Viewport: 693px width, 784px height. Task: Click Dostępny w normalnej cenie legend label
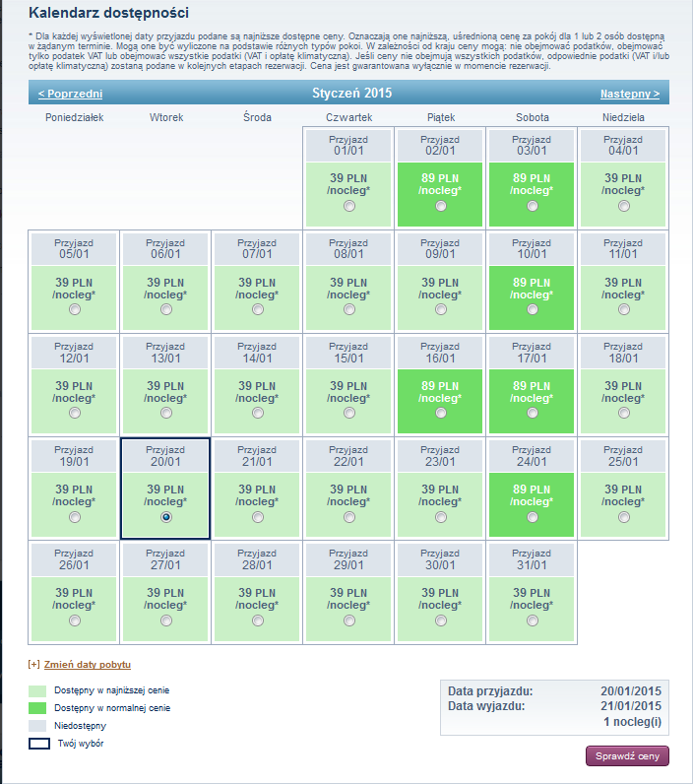pyautogui.click(x=112, y=708)
